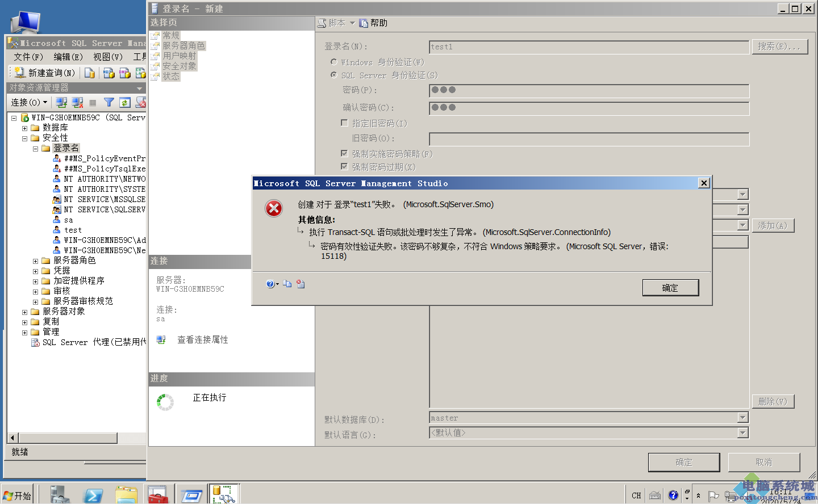Click the 添加(A) button

(773, 225)
